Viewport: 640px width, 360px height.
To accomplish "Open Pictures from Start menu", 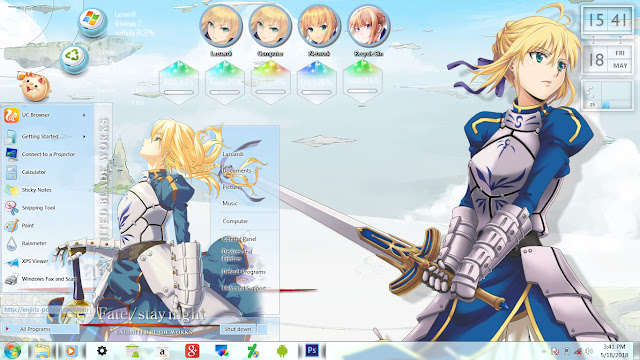I will [x=232, y=187].
